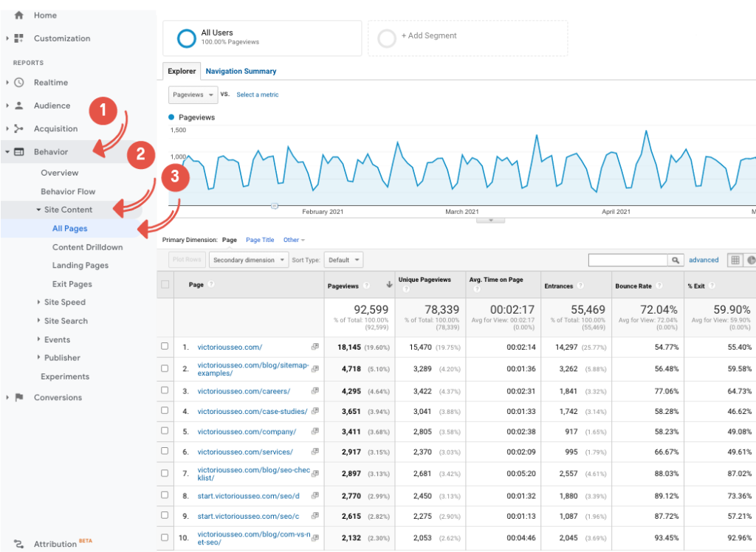Open the Attribution beta icon

19,544
